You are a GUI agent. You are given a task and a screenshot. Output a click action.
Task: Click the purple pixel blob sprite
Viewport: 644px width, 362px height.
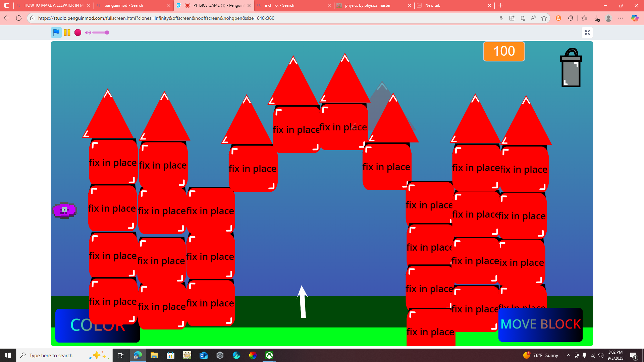(64, 210)
